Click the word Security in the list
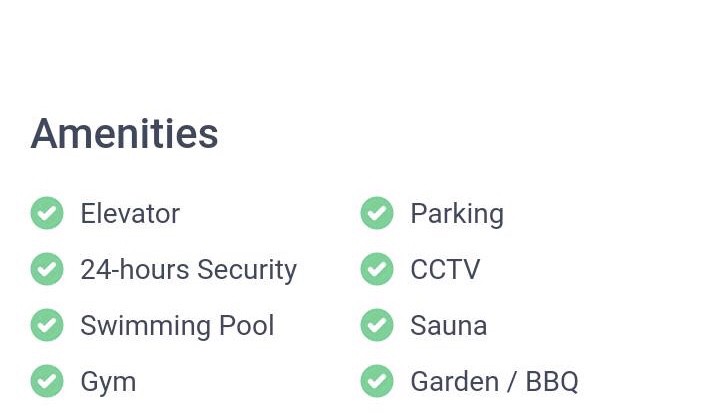Viewport: 720px width, 413px height. coord(247,270)
